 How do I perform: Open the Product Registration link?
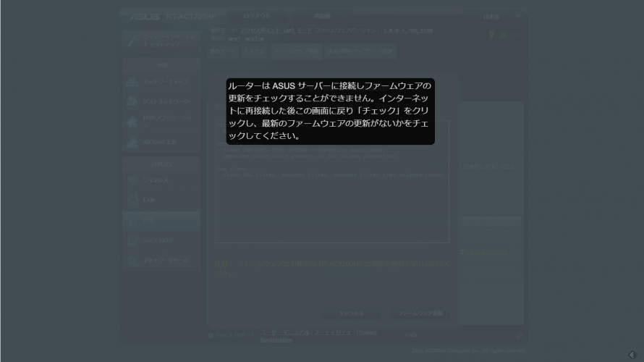(x=318, y=336)
